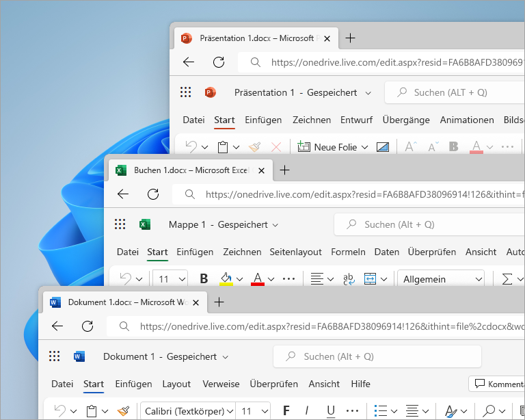The image size is (525, 420).
Task: Click the styles icon in Word toolbar
Action: click(x=450, y=411)
